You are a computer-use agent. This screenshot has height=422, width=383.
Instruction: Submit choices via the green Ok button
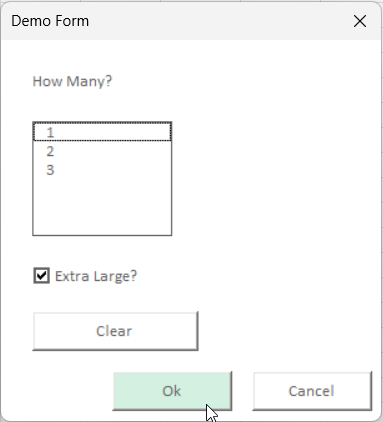[172, 391]
